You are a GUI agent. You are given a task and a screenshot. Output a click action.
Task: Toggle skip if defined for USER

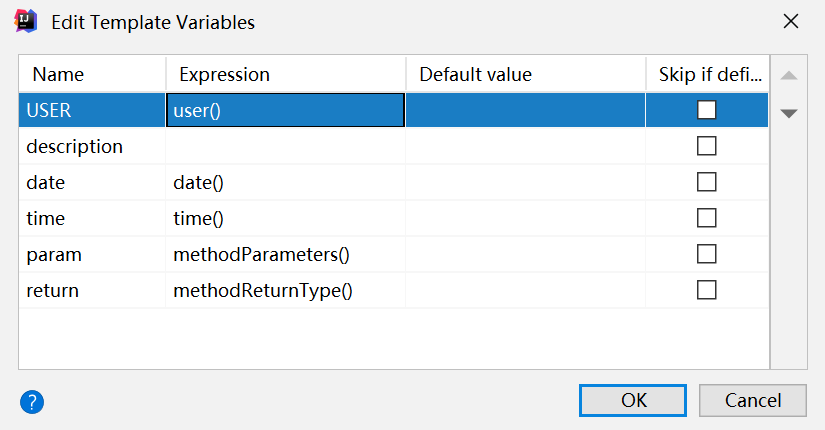tap(707, 110)
